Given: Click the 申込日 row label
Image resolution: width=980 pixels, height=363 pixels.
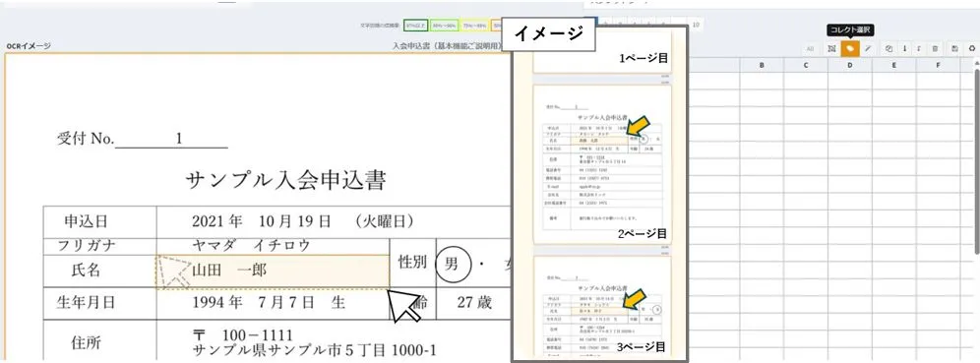Looking at the screenshot, I should coord(87,221).
